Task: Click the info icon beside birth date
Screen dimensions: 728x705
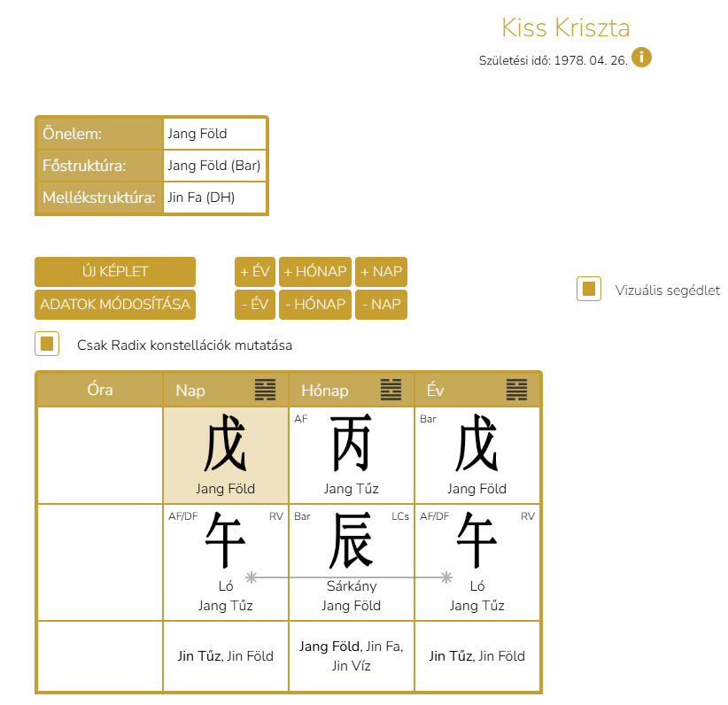Action: pyautogui.click(x=641, y=58)
